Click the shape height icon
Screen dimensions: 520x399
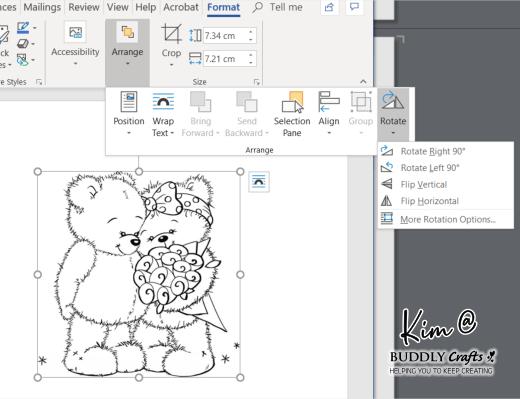pyautogui.click(x=195, y=35)
